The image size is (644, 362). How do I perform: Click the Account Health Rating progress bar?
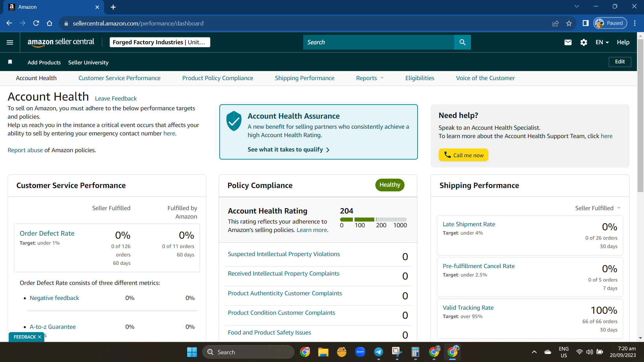point(373,220)
